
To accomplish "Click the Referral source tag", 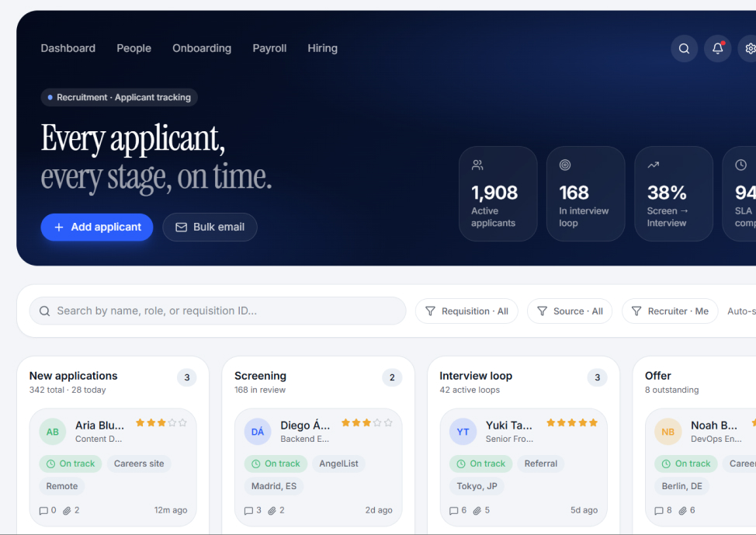I will coord(540,464).
